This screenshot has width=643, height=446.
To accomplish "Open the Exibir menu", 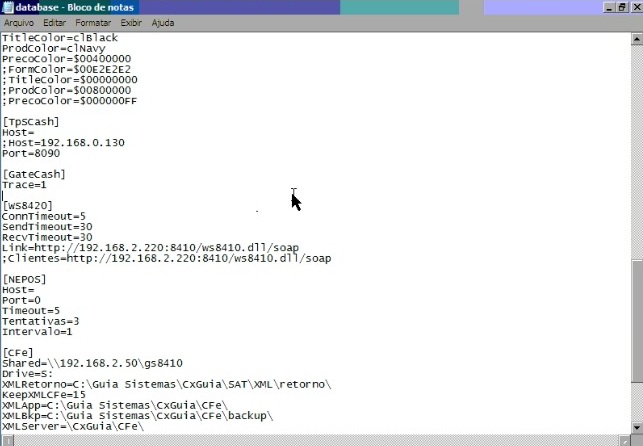I will click(130, 22).
